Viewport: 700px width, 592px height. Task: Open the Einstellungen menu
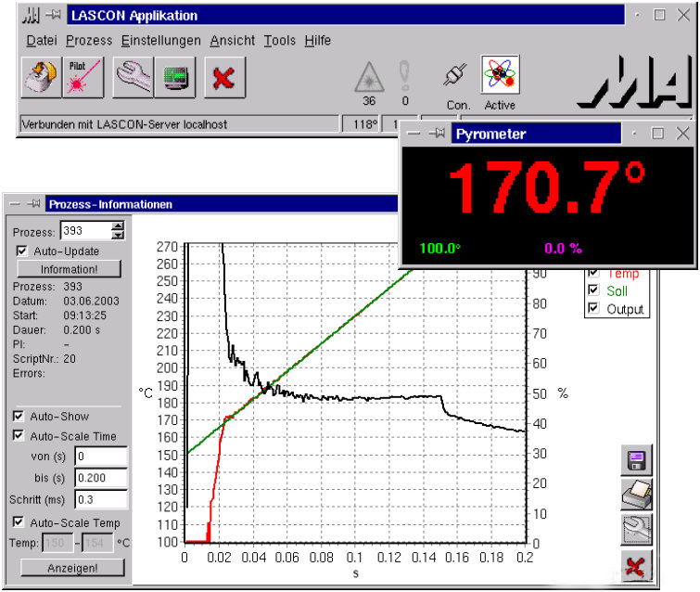(x=160, y=41)
